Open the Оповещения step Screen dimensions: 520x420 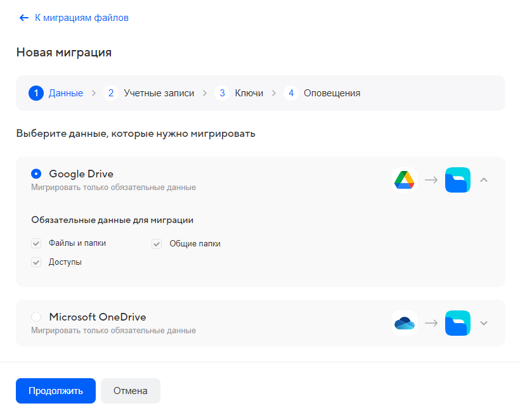332,92
